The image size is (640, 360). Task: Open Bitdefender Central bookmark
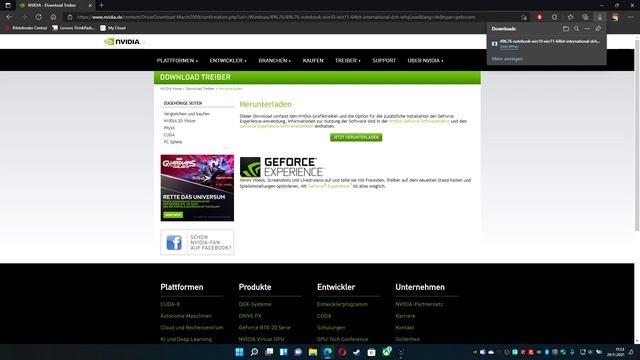[26, 28]
